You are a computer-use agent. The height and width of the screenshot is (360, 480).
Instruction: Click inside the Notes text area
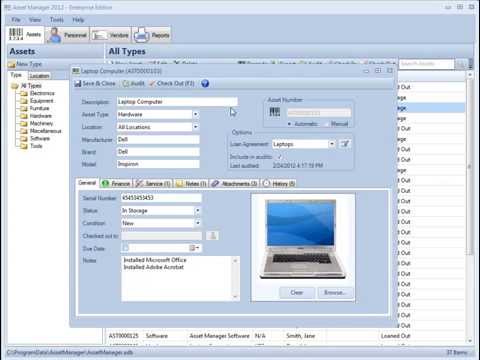(177, 279)
